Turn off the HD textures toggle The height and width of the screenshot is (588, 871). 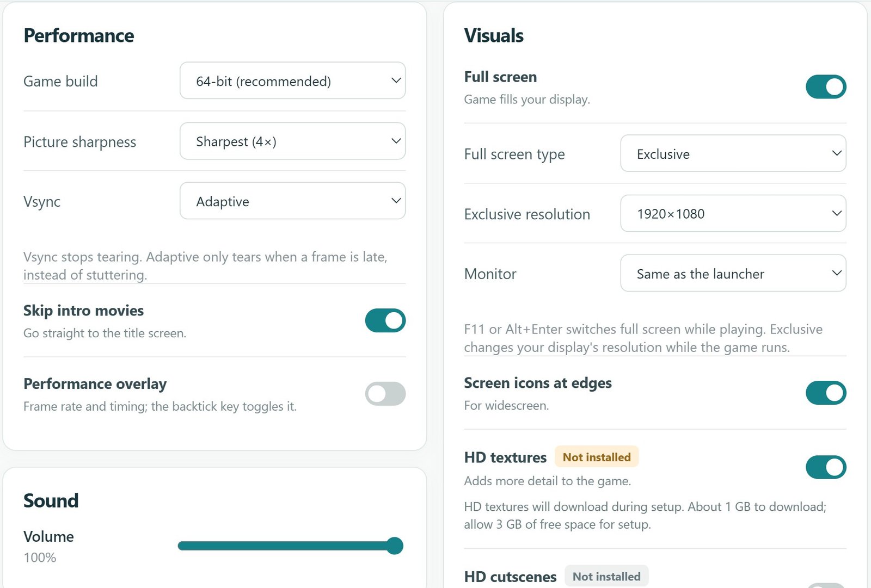click(826, 467)
